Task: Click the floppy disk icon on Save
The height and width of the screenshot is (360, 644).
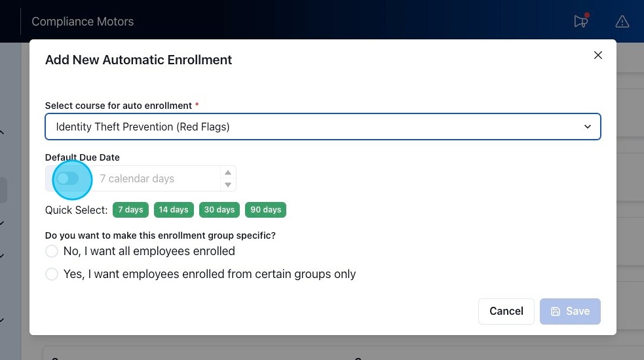Action: pos(556,311)
